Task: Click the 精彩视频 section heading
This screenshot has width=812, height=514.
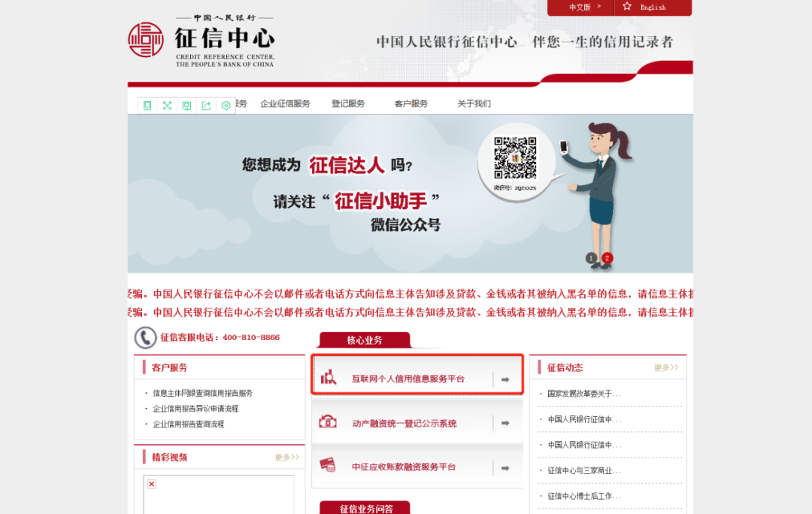Action: [169, 457]
